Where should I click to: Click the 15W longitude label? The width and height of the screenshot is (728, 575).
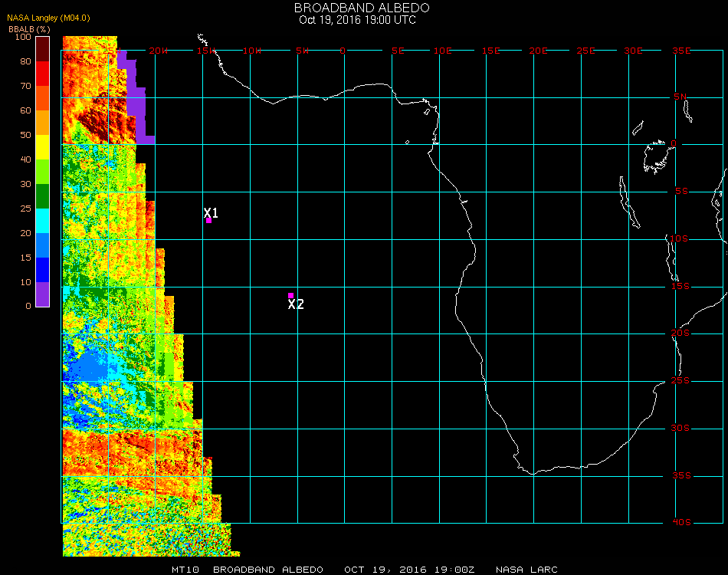click(x=206, y=51)
